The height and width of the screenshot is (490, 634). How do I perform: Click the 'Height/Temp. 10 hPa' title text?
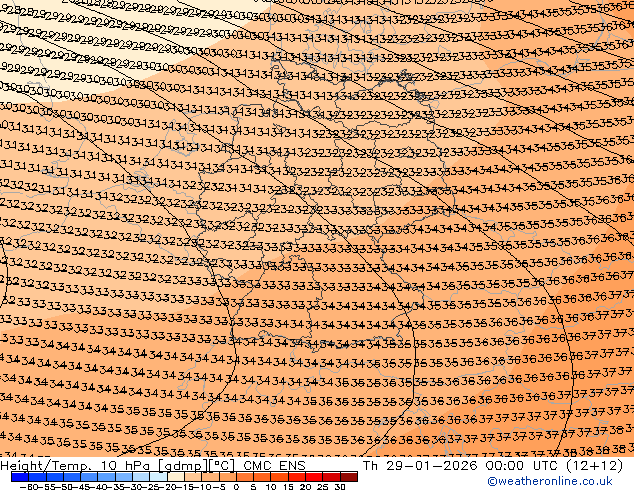click(77, 465)
